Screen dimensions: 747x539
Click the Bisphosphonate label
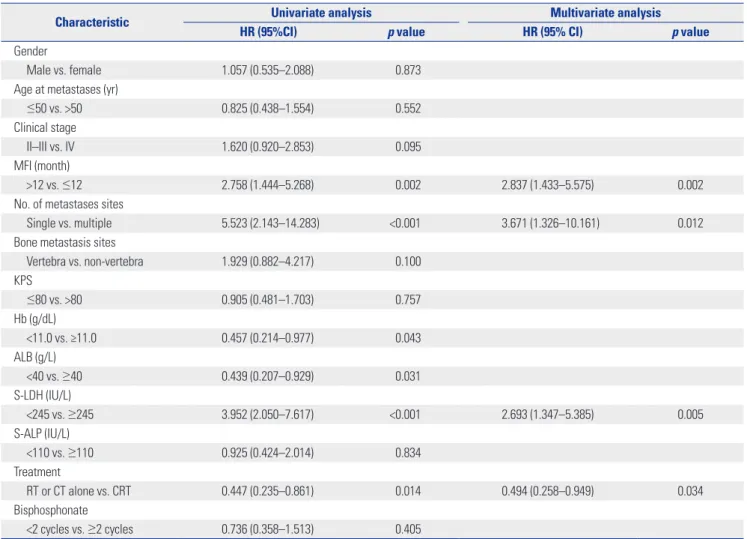point(50,510)
